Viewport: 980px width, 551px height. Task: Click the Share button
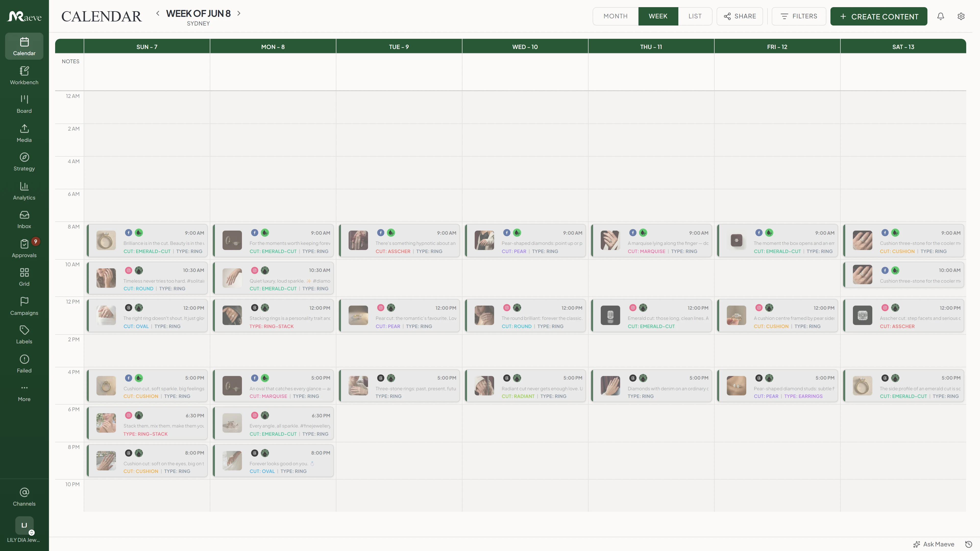pyautogui.click(x=740, y=16)
